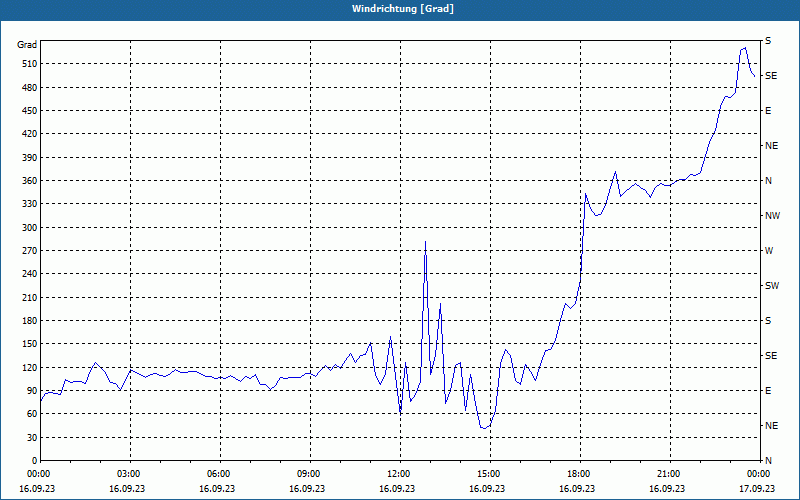Click the 12:00 time label
Screen dimensions: 800x500
pyautogui.click(x=401, y=473)
